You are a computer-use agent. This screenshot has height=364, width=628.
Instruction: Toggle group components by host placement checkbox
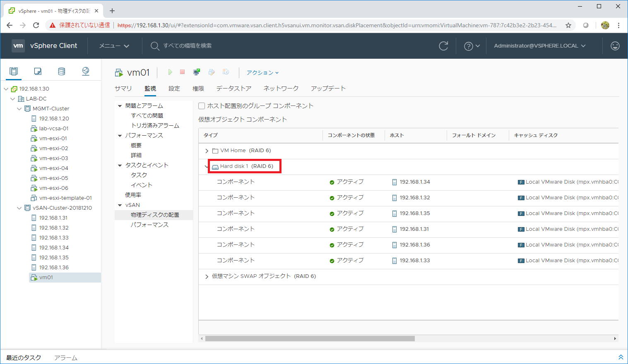point(202,106)
